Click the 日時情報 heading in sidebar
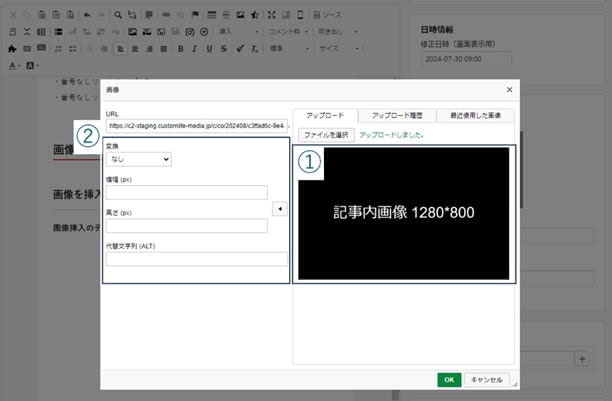612x401 pixels. [x=437, y=30]
